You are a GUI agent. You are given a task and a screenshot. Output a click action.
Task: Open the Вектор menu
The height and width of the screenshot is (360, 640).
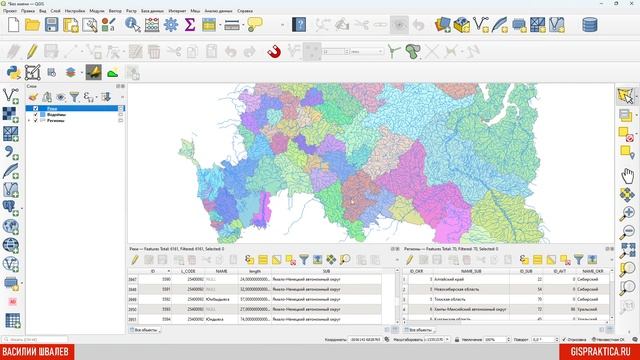[115, 11]
